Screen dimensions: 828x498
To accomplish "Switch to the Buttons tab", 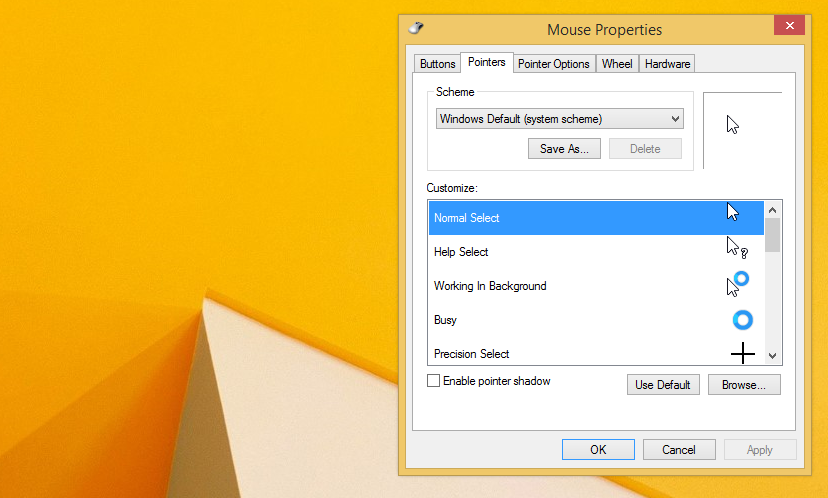I will [437, 64].
